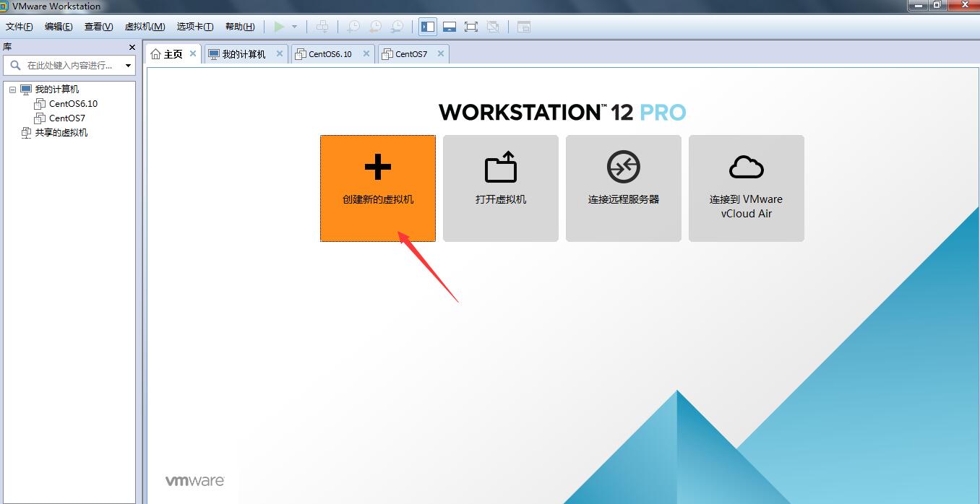Toggle the show library sidebar icon
980x504 pixels.
428,27
